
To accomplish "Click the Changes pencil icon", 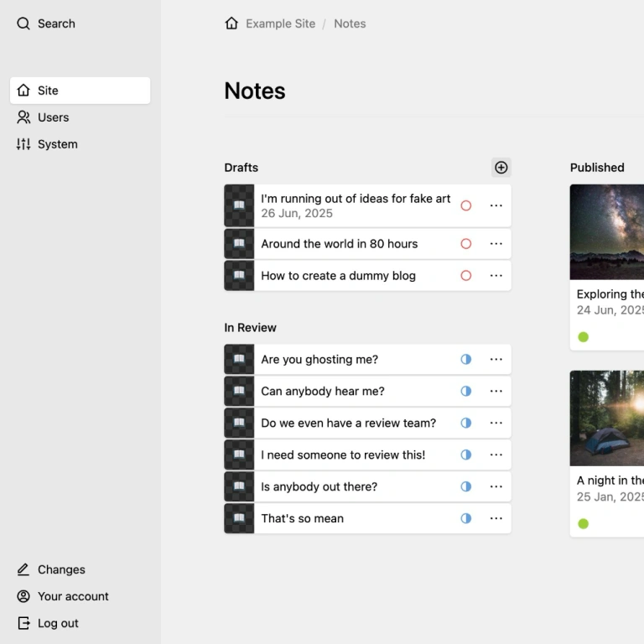I will [x=23, y=569].
